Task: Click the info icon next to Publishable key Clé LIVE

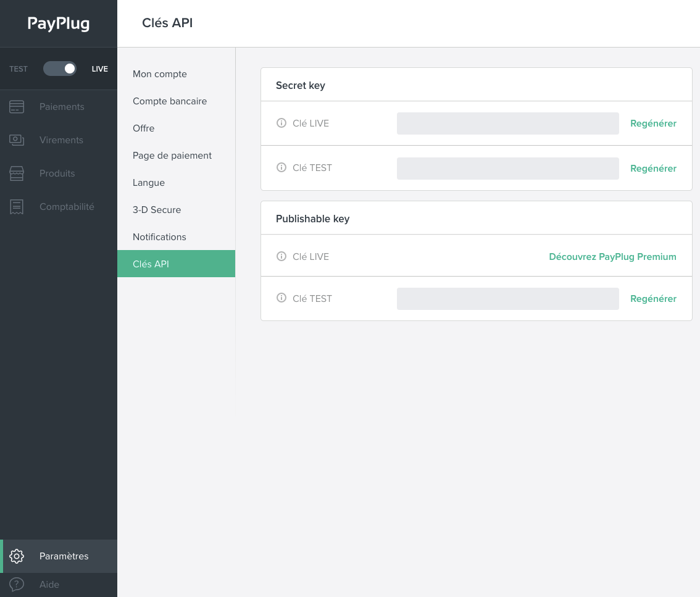Action: (x=281, y=256)
